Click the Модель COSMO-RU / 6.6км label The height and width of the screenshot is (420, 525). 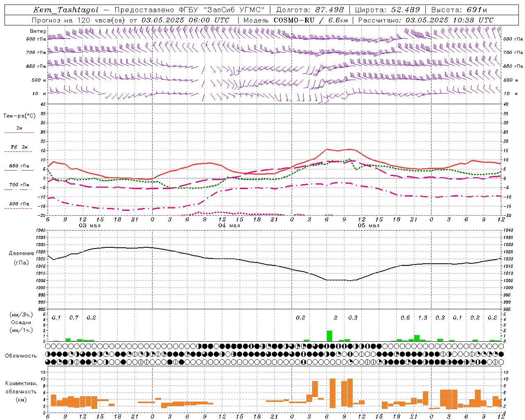pyautogui.click(x=296, y=20)
